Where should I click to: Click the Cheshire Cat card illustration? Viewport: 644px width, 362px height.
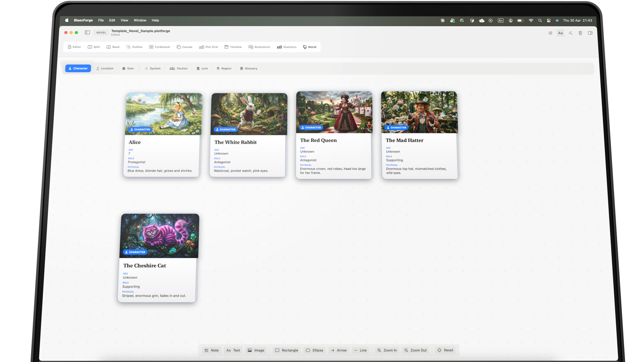click(159, 236)
